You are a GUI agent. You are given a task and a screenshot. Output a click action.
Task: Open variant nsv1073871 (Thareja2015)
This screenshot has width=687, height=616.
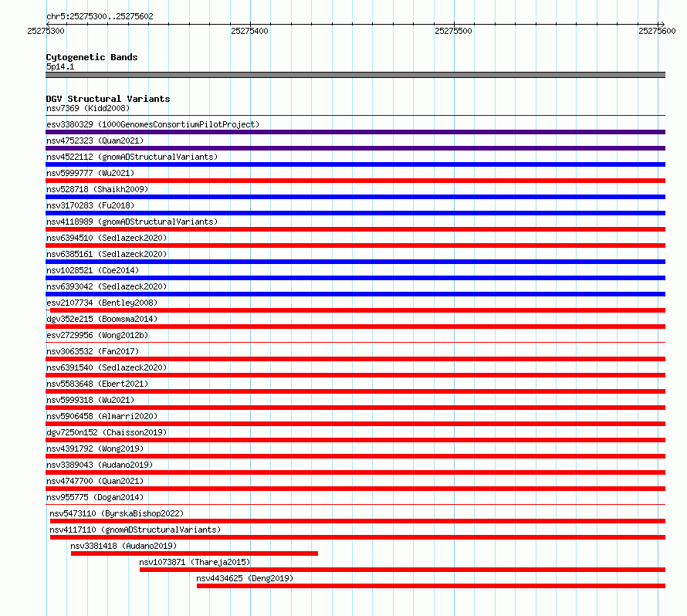pyautogui.click(x=195, y=562)
